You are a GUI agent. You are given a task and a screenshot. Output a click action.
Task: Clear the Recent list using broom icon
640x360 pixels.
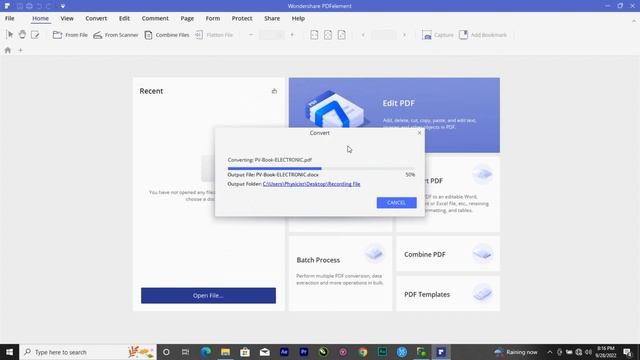274,91
